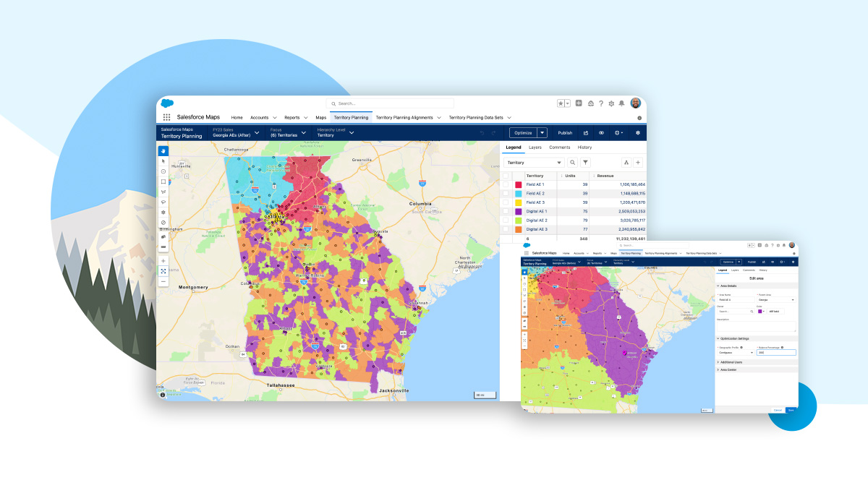Select the hand pan tool in large window

[x=163, y=151]
